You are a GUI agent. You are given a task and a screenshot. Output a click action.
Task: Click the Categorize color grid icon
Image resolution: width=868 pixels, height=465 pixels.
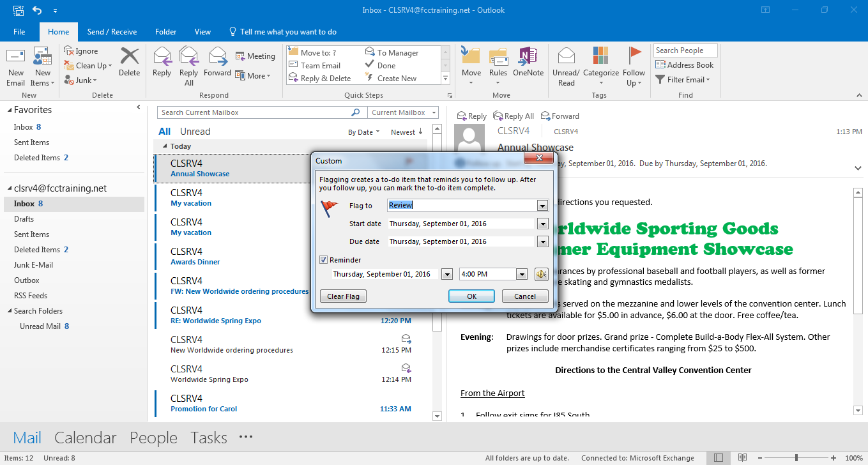(600, 56)
